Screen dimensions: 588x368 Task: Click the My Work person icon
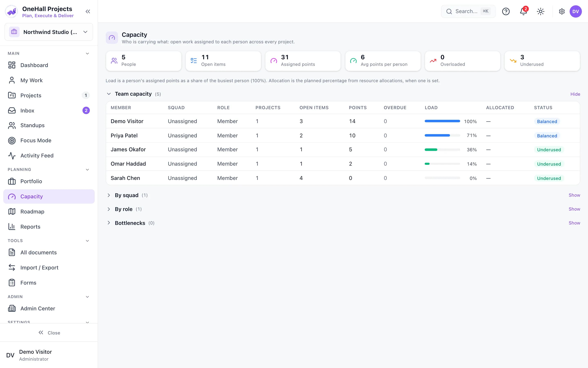coord(12,80)
